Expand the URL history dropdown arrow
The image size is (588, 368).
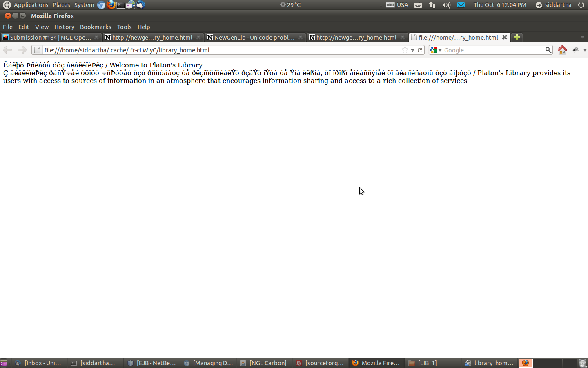click(x=413, y=50)
